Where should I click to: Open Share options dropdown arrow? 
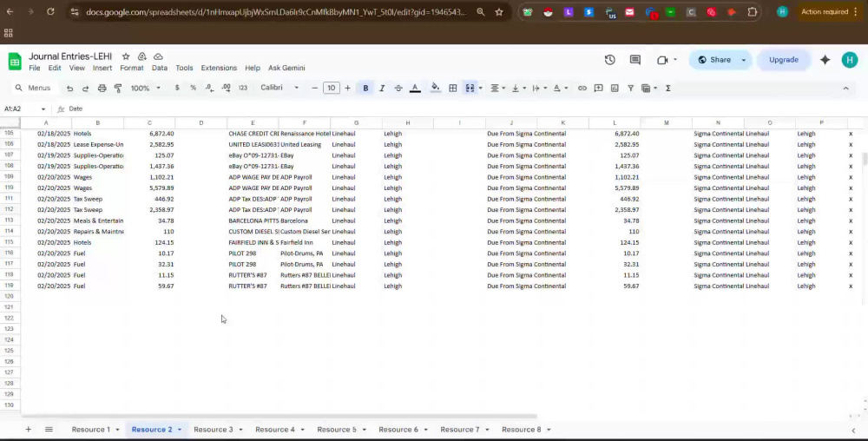pos(744,60)
